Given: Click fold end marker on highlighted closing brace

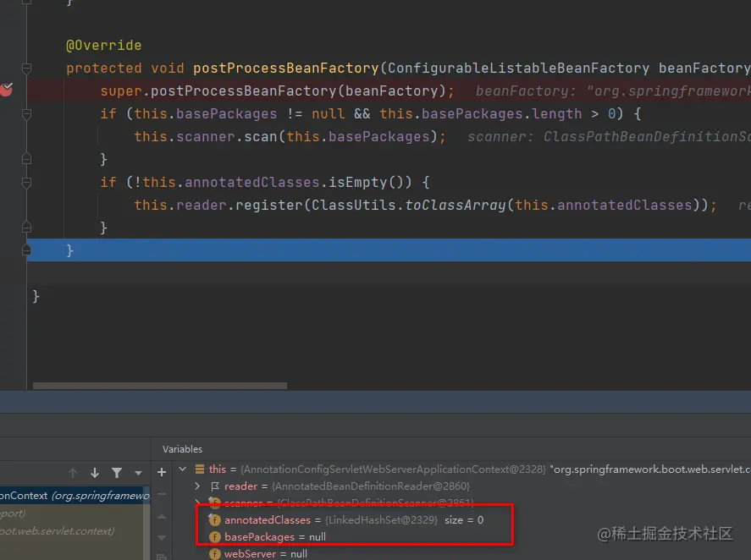Looking at the screenshot, I should [x=27, y=250].
